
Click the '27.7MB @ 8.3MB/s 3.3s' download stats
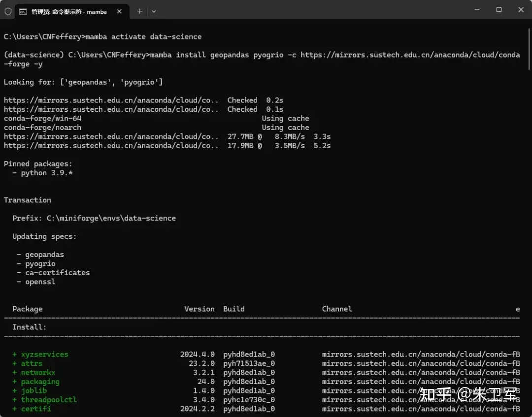[x=279, y=137]
